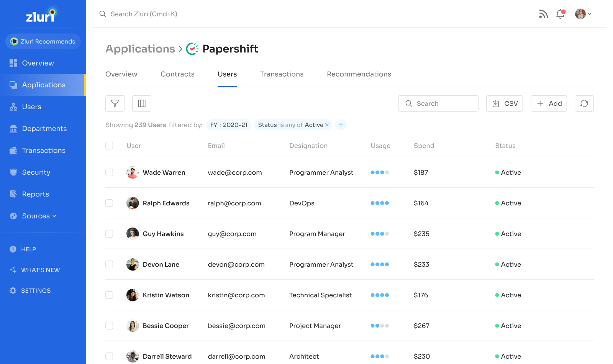This screenshot has height=364, width=613.
Task: Select Ralph Edwards' row checkbox
Action: tap(109, 203)
